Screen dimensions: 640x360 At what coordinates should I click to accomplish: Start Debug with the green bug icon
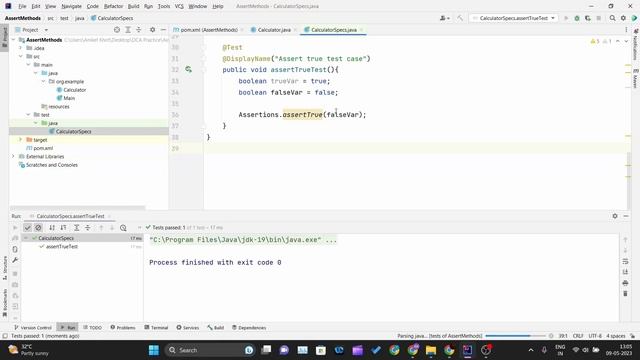pos(577,18)
